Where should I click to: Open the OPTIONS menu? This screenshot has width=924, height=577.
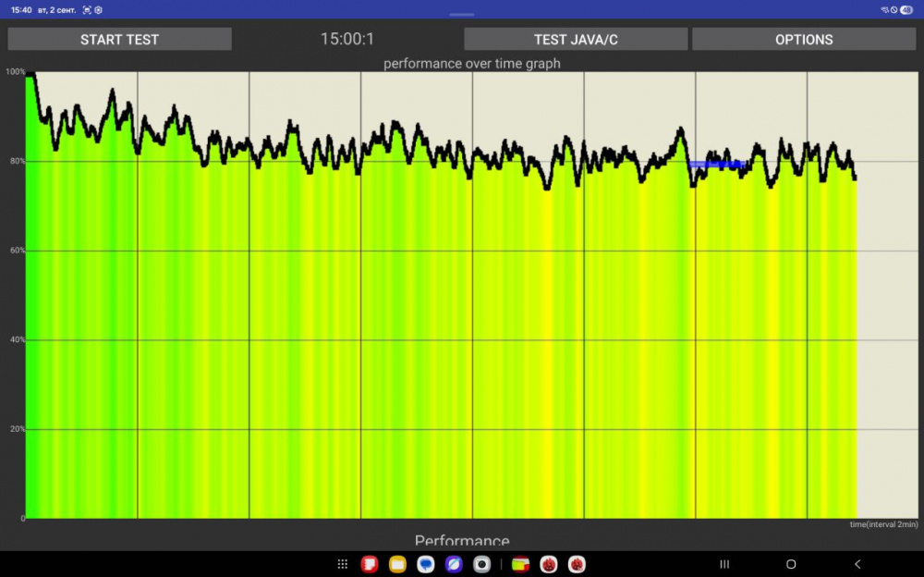click(804, 39)
